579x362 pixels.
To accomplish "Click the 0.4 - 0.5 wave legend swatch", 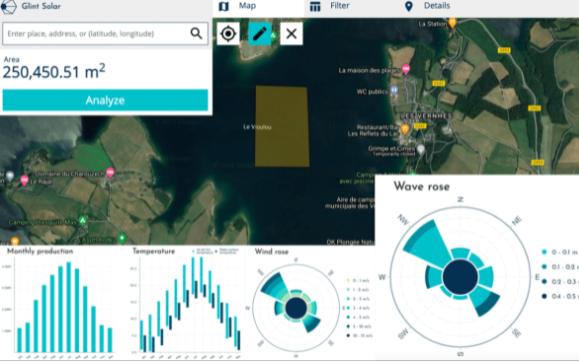I will click(x=544, y=296).
